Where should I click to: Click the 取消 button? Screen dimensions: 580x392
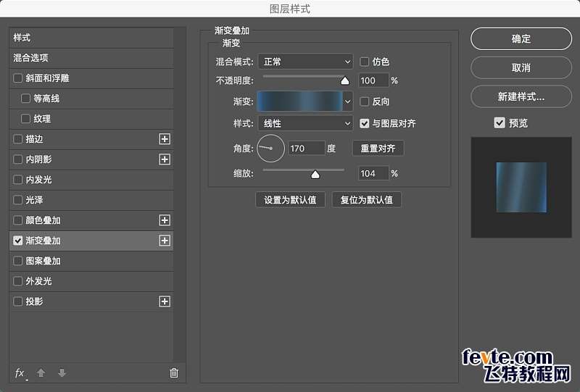(521, 67)
